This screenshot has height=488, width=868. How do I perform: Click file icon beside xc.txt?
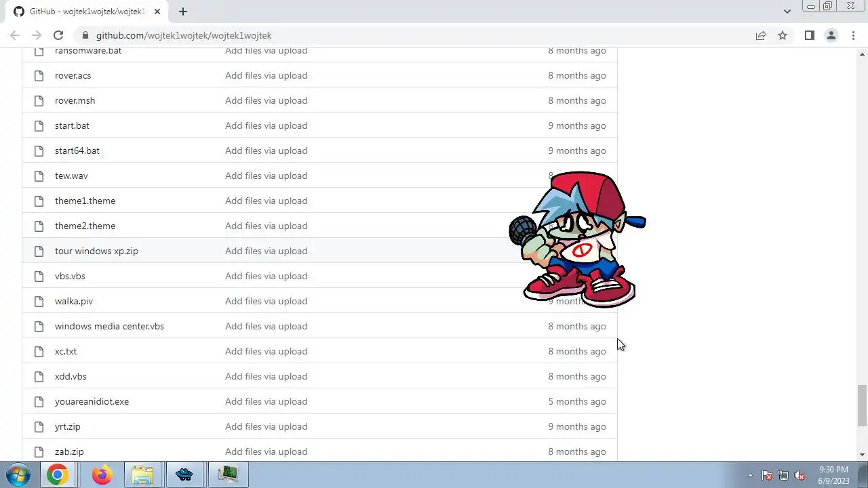point(39,351)
